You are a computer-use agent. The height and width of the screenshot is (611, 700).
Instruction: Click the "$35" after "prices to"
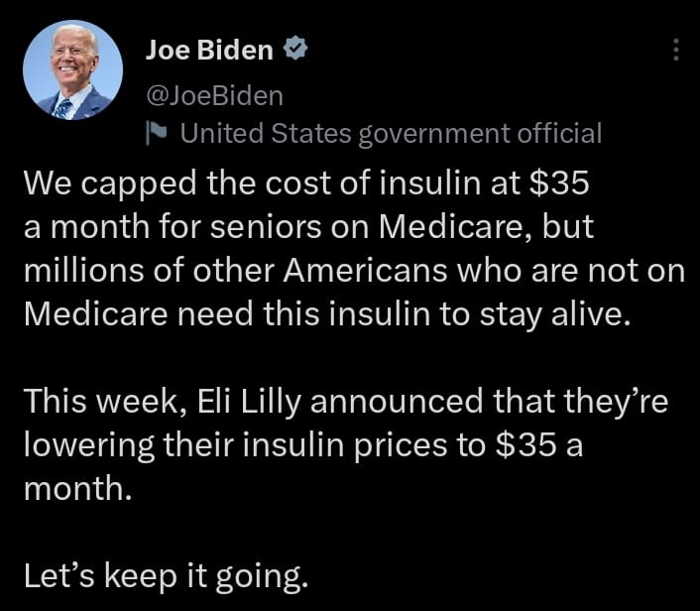tap(526, 445)
